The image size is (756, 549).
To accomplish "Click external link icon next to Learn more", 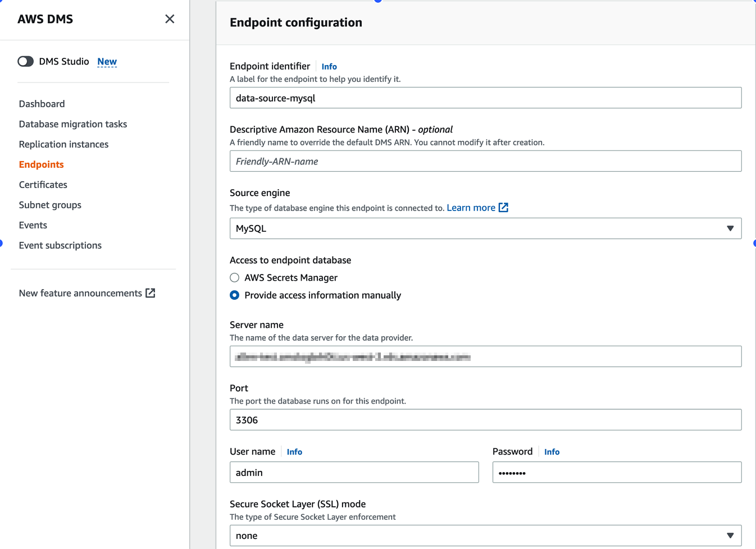I will pyautogui.click(x=504, y=208).
